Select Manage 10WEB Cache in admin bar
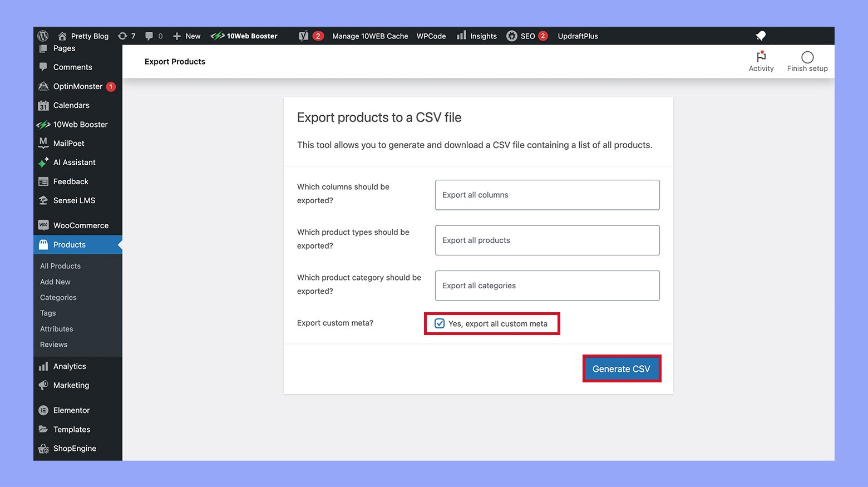Viewport: 868px width, 487px height. point(370,36)
